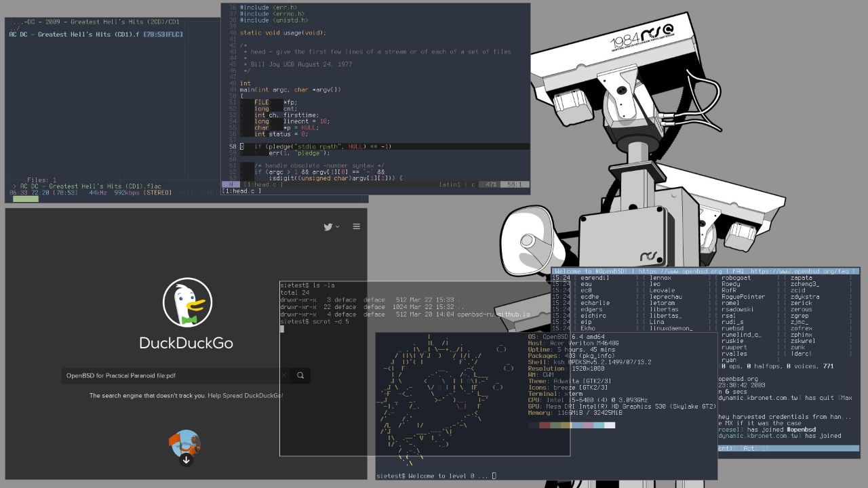Click the 'Act' activity indicator in IRC status bar

coord(749,448)
